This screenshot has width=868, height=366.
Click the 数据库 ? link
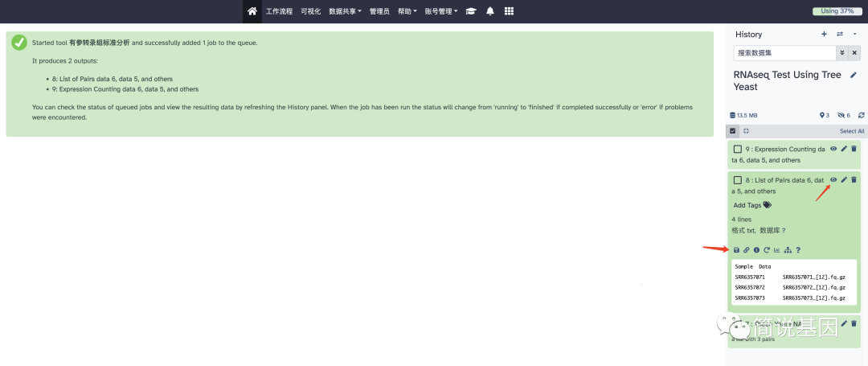(x=773, y=230)
